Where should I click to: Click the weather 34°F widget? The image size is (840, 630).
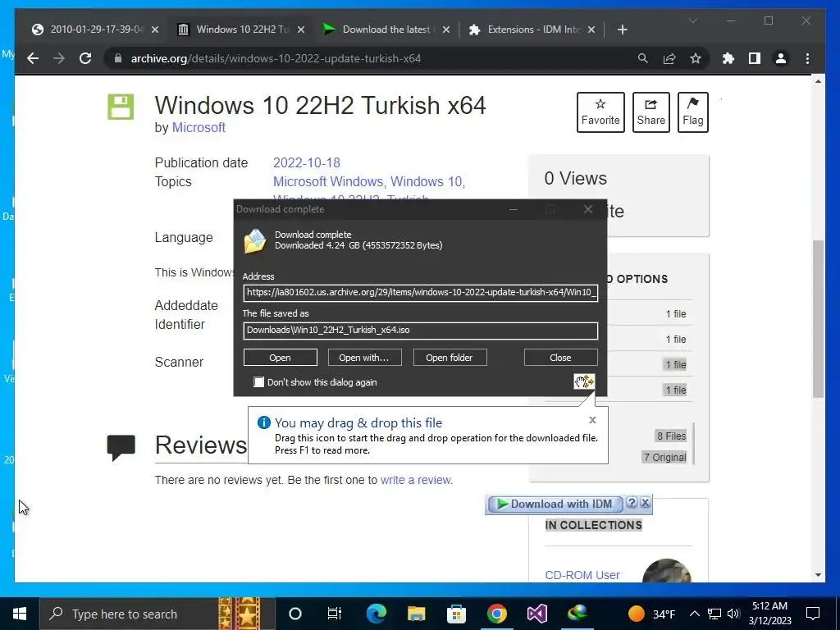click(x=652, y=614)
